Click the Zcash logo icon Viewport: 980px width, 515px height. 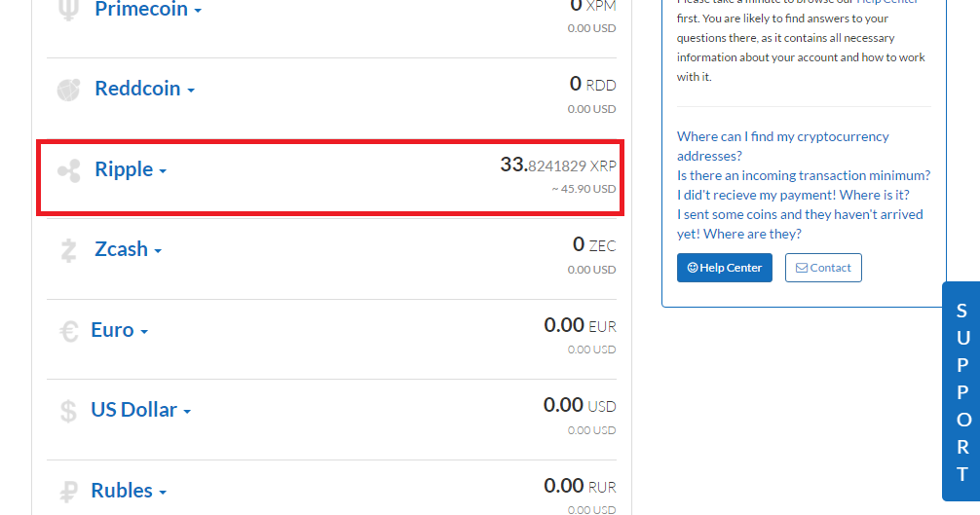pyautogui.click(x=68, y=250)
